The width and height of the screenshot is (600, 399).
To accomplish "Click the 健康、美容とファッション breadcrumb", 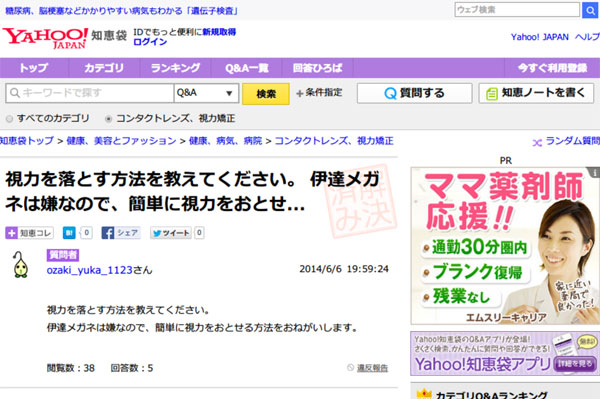I will click(x=121, y=141).
